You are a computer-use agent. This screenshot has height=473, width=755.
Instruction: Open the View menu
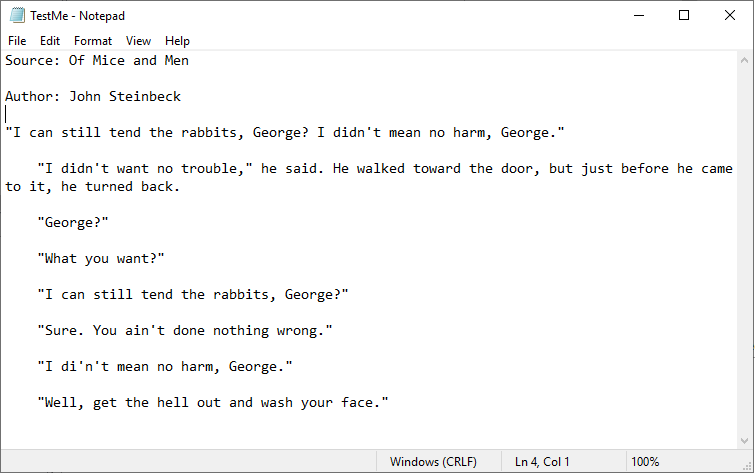tap(138, 41)
